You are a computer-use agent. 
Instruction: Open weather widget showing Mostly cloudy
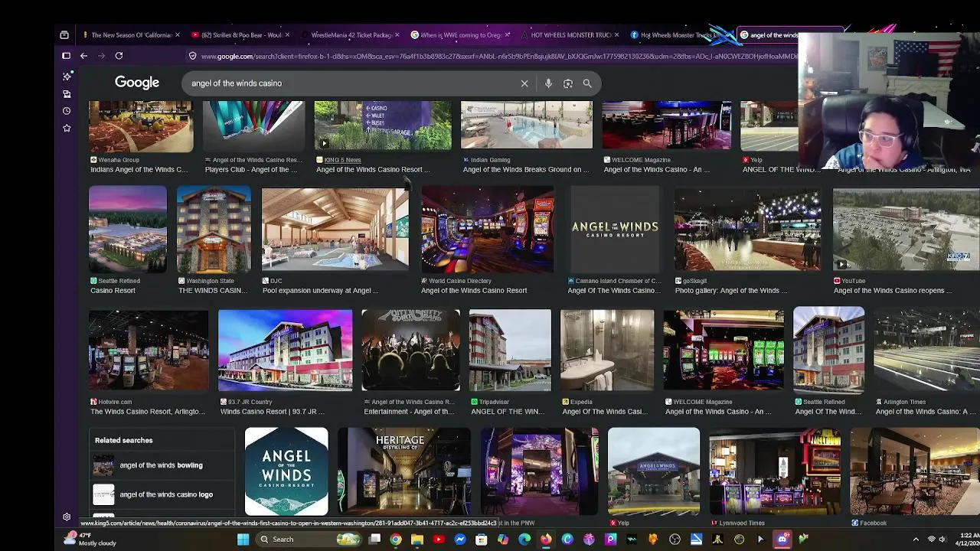point(92,540)
